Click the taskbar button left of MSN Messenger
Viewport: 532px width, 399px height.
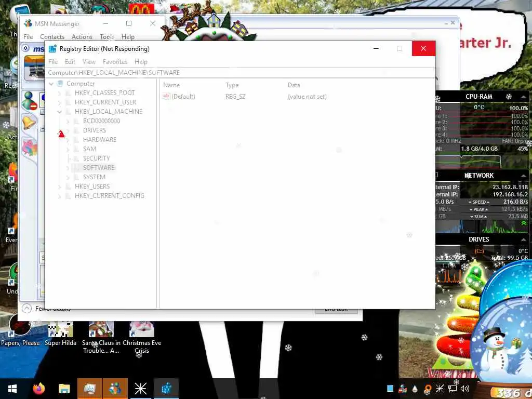click(90, 389)
